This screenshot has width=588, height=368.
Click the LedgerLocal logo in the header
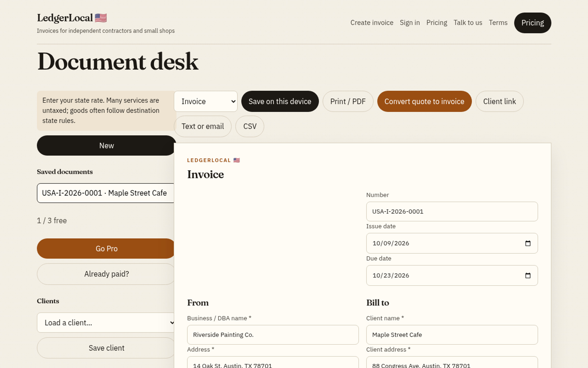72,18
